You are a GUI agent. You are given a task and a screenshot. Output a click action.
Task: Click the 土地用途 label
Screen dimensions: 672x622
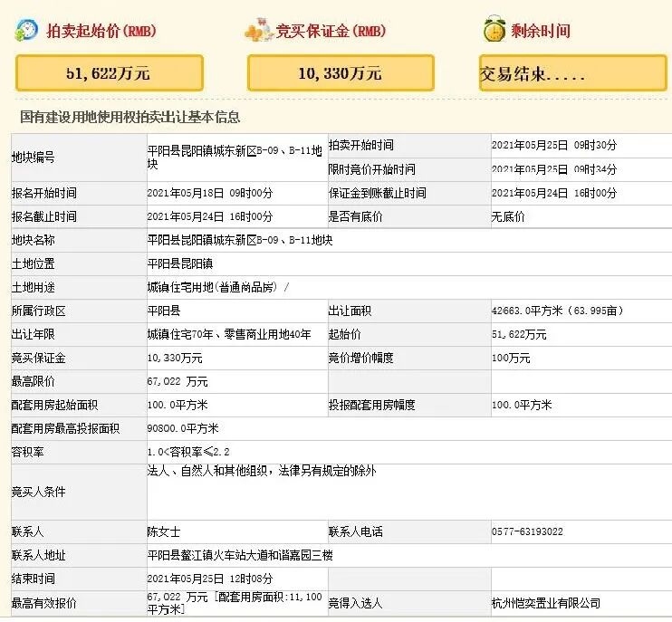pos(33,287)
